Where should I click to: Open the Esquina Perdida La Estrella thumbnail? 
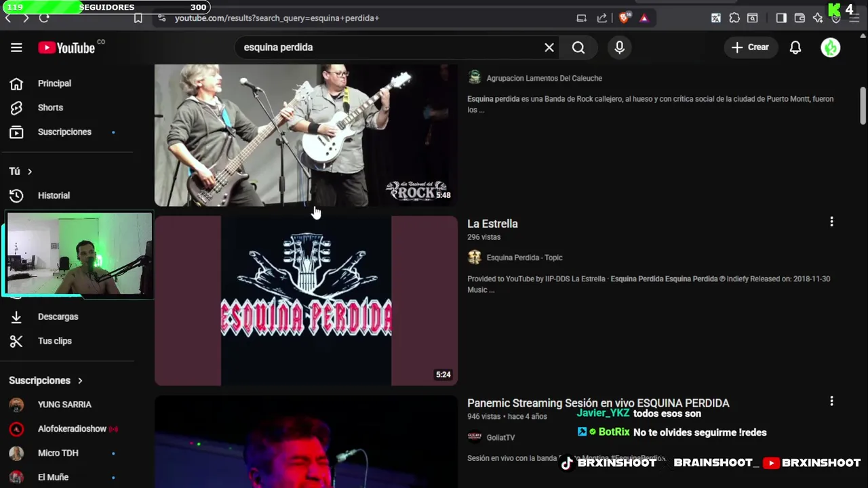tap(306, 301)
